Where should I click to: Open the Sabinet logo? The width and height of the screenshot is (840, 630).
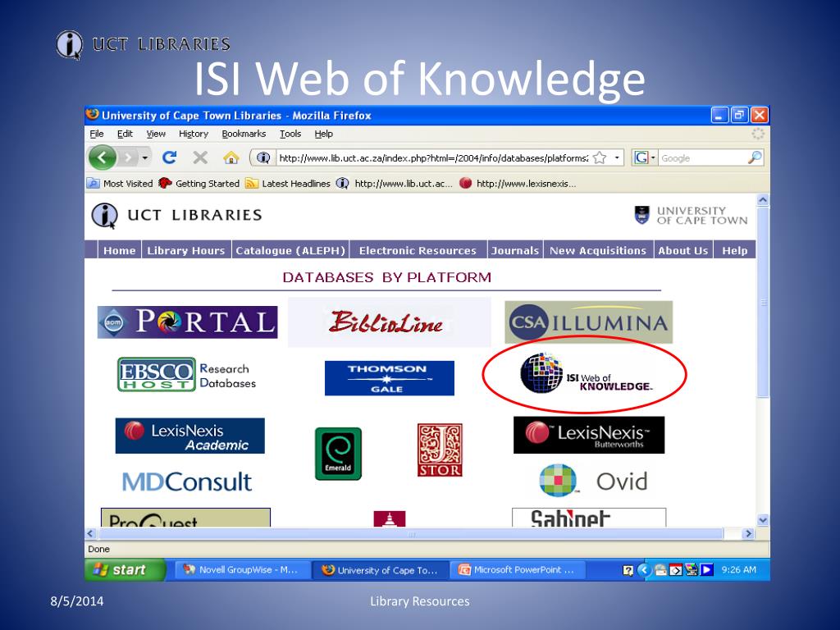(589, 518)
